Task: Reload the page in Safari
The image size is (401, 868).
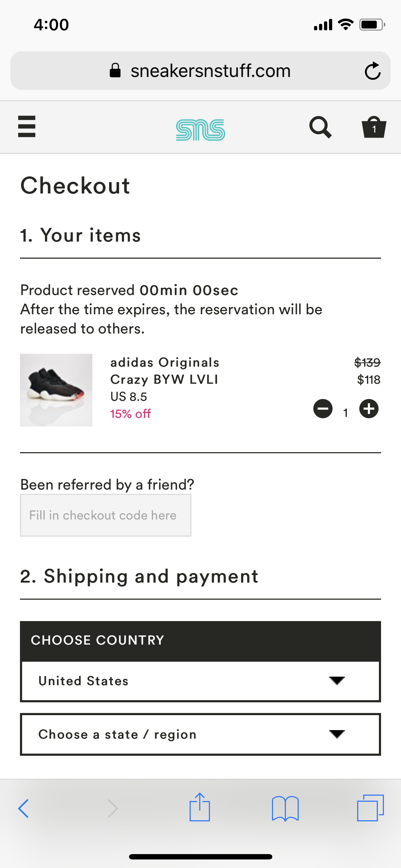Action: [372, 71]
